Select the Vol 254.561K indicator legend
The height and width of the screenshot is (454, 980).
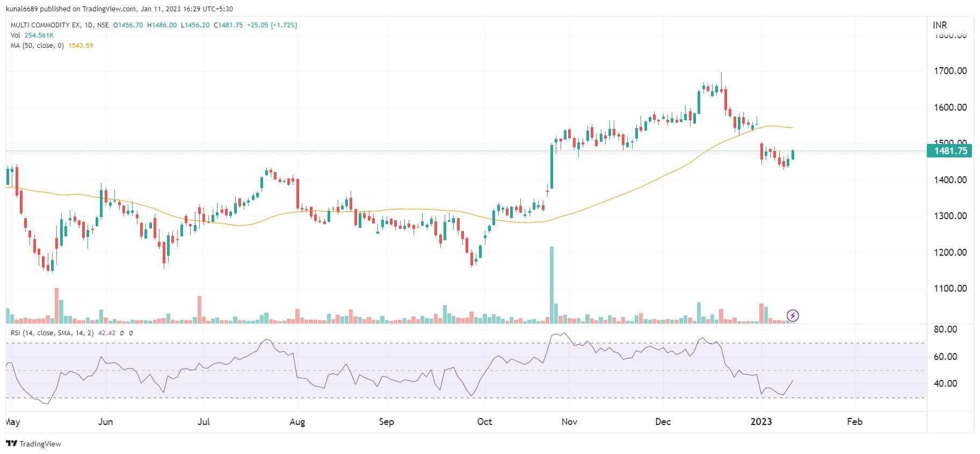coord(32,35)
